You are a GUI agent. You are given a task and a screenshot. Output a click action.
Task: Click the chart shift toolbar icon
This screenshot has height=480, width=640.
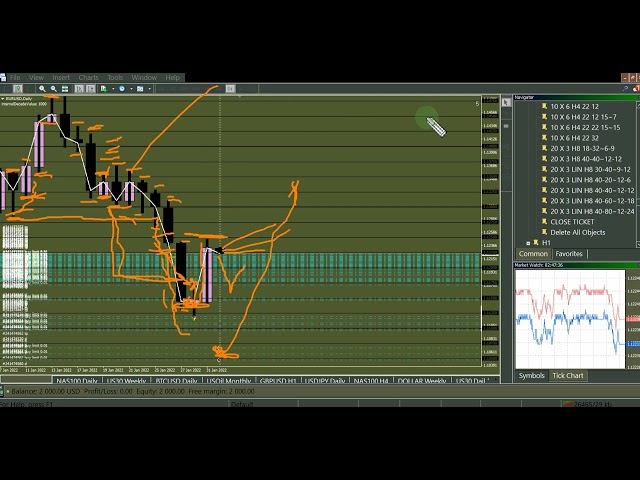[x=91, y=88]
